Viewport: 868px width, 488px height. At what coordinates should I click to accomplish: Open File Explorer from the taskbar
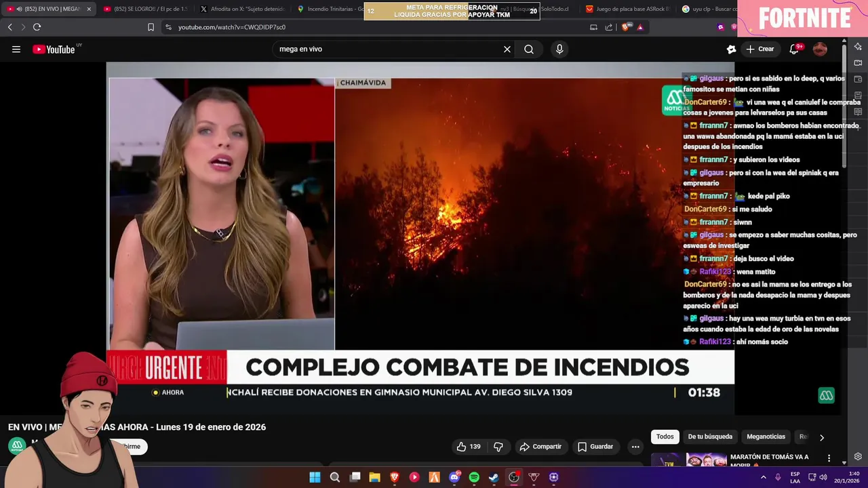point(374,477)
